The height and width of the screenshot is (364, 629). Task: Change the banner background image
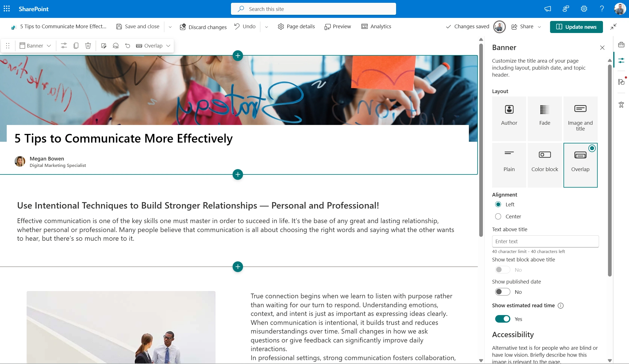click(104, 46)
